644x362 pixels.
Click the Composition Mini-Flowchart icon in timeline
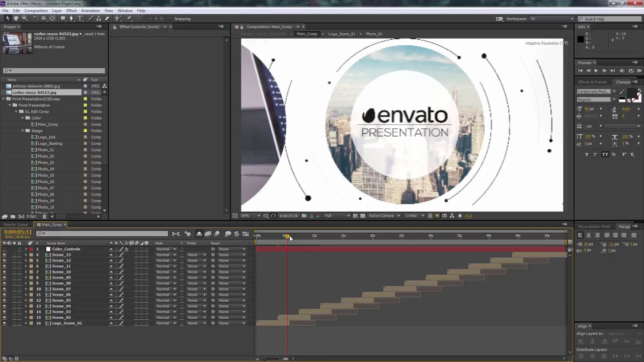[x=176, y=234]
